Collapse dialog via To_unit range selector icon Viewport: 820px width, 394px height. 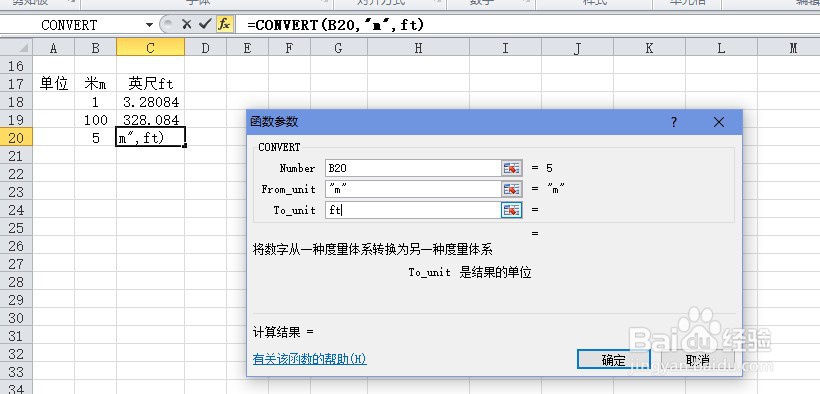[x=511, y=210]
